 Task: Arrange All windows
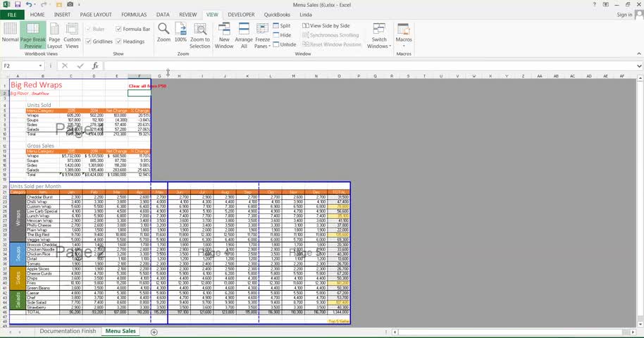244,35
